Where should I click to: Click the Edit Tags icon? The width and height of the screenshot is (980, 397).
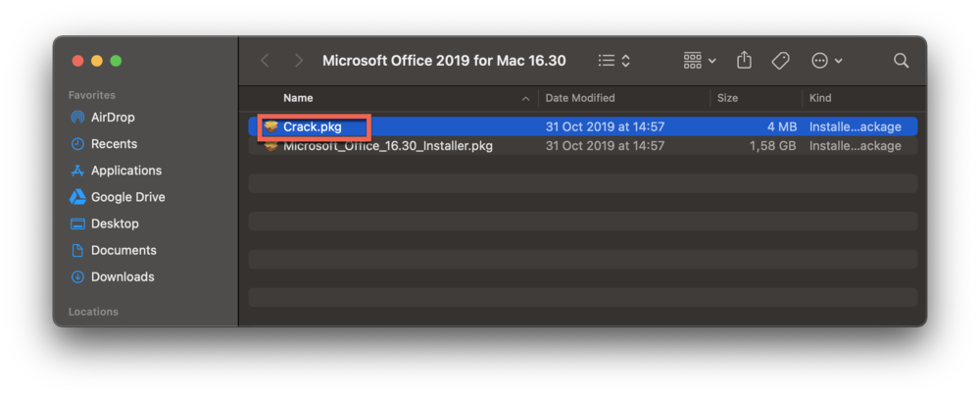click(x=780, y=61)
